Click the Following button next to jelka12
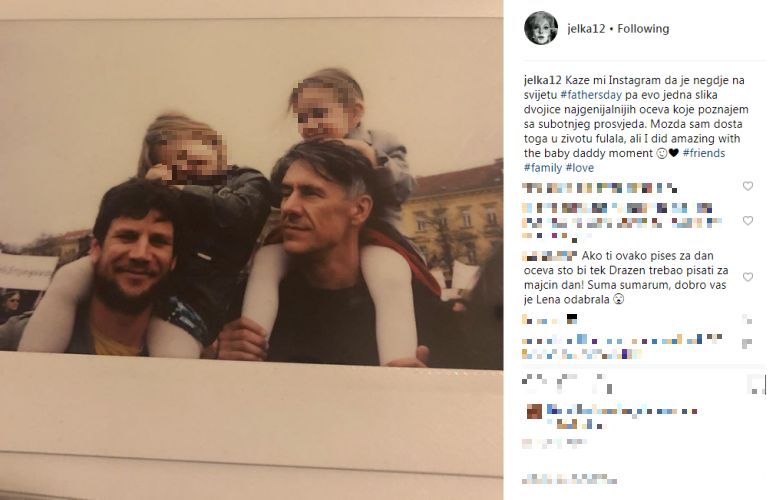Screen dimensions: 770x500 pos(643,29)
